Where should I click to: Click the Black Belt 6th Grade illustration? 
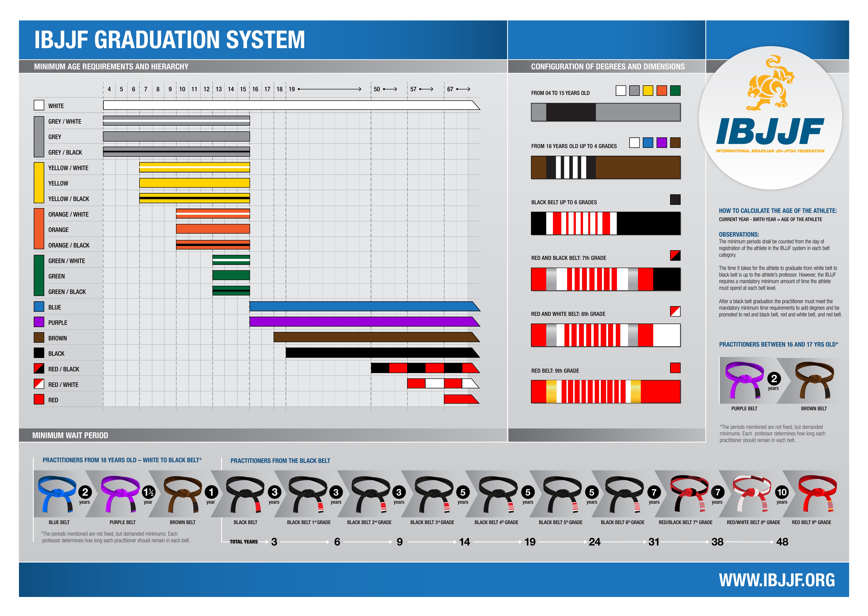[624, 495]
